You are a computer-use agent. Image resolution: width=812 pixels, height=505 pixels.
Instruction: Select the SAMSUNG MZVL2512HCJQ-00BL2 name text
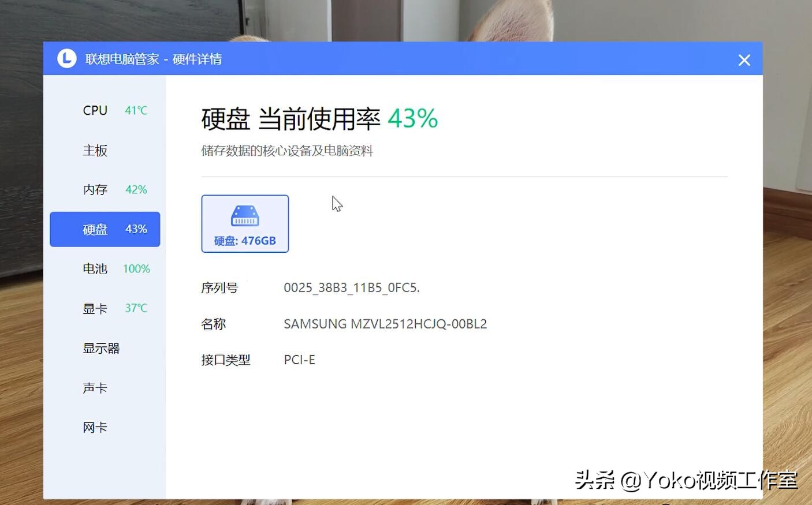[385, 324]
